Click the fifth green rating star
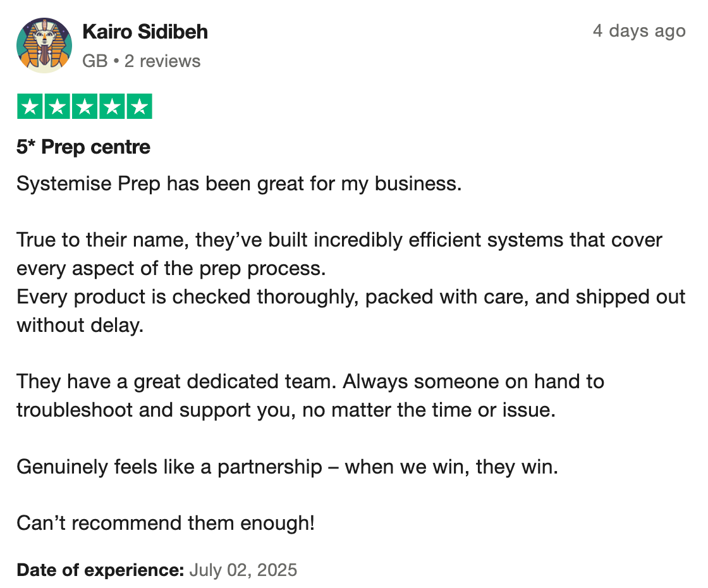The image size is (708, 588). tap(139, 107)
